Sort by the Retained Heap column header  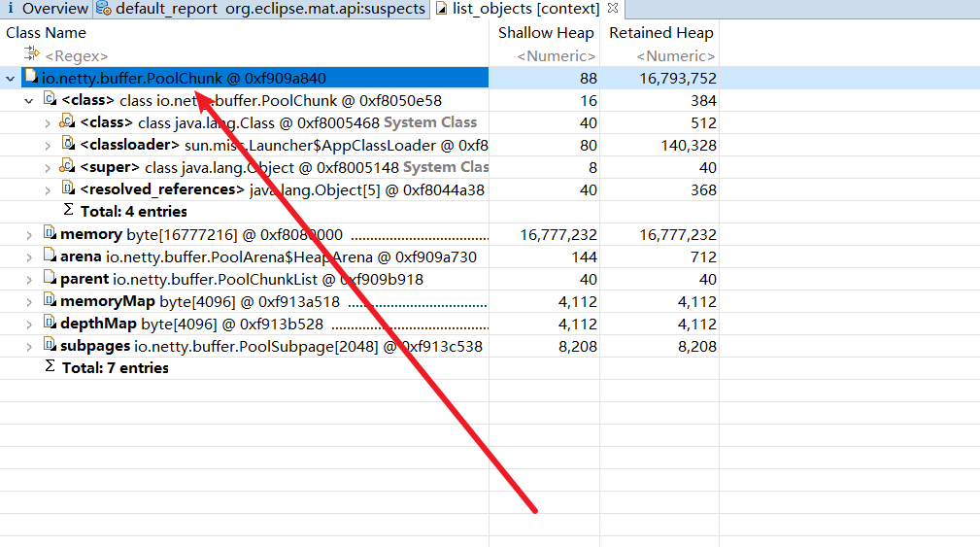[x=660, y=33]
